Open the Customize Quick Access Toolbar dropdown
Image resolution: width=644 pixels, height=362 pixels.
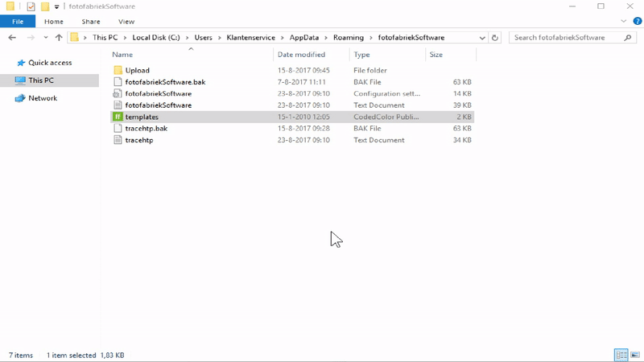pyautogui.click(x=56, y=6)
